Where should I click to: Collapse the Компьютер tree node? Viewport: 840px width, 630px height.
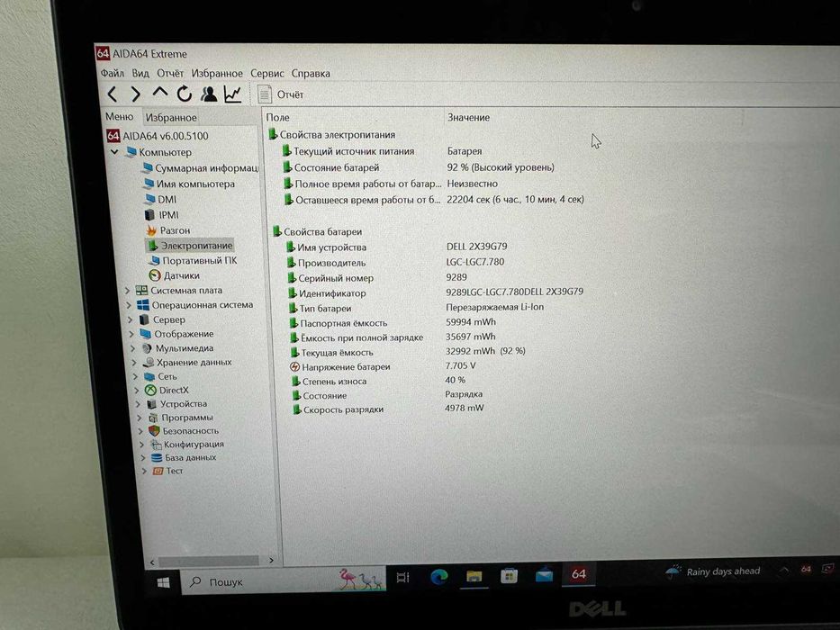[x=114, y=152]
